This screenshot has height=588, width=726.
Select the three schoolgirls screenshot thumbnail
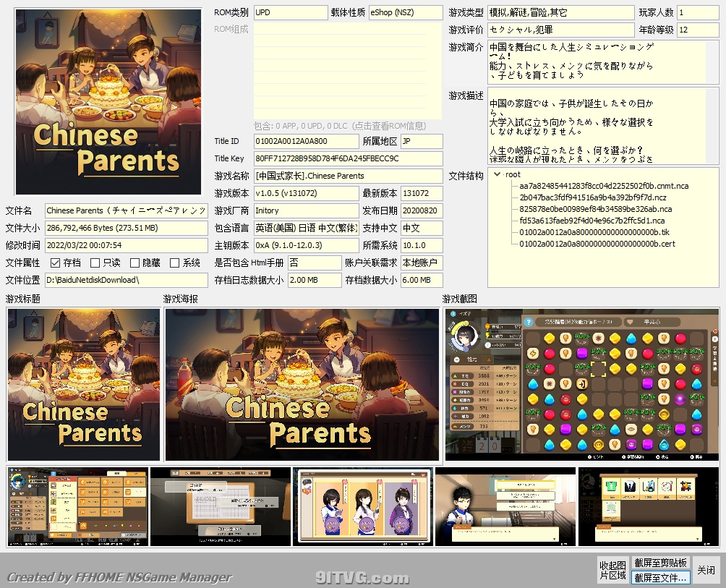coord(364,506)
